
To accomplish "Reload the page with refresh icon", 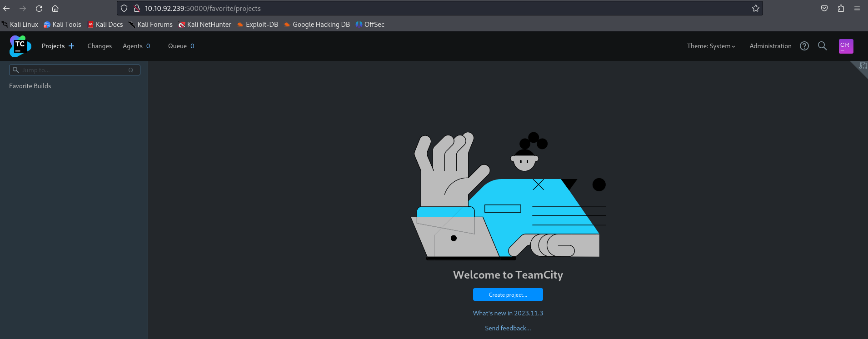I will (39, 8).
